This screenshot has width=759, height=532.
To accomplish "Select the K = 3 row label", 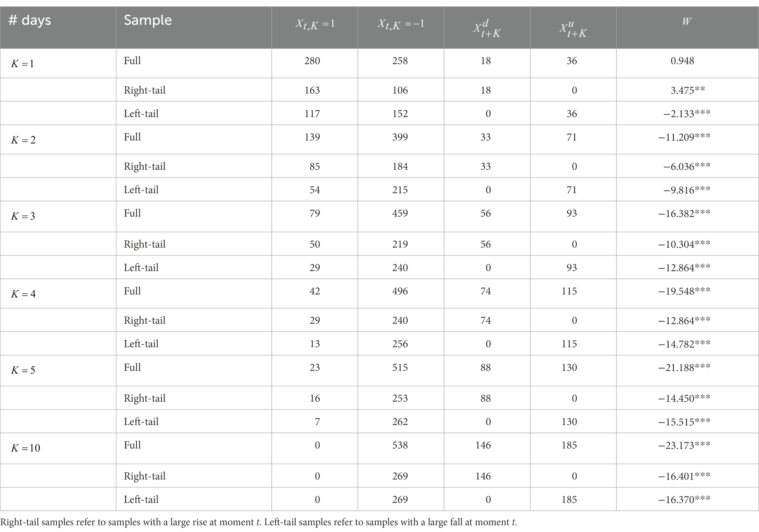I will [x=23, y=216].
